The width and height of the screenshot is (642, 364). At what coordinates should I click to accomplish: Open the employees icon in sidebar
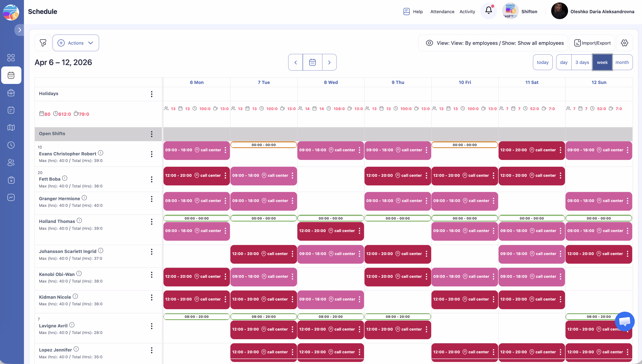point(11,162)
